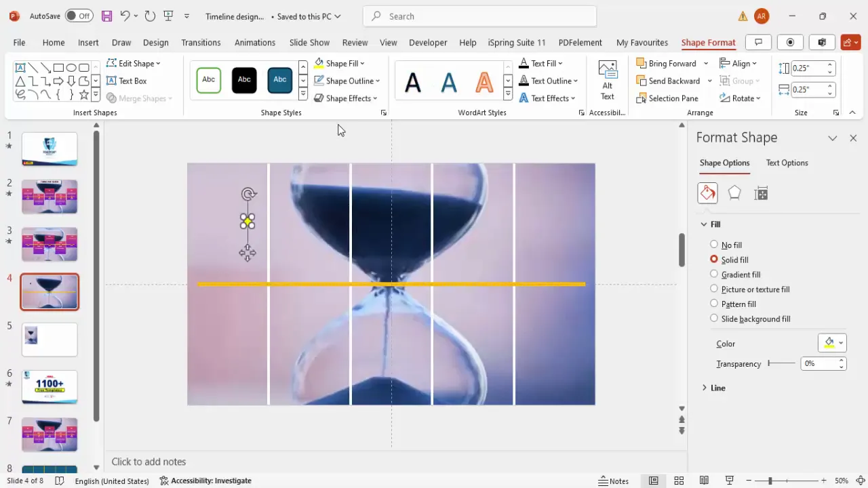Viewport: 868px width, 488px height.
Task: Open the Animations tab
Action: [255, 42]
